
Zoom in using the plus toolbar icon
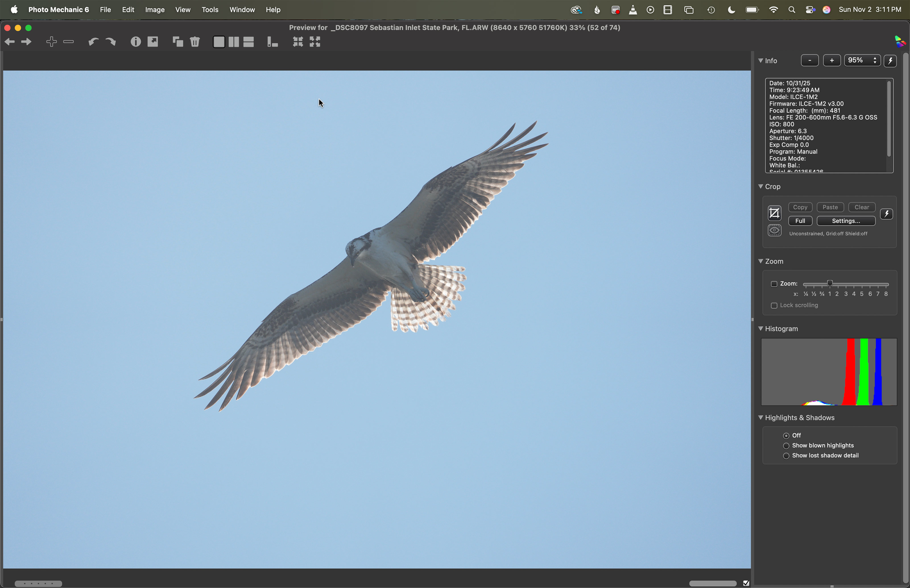click(51, 41)
